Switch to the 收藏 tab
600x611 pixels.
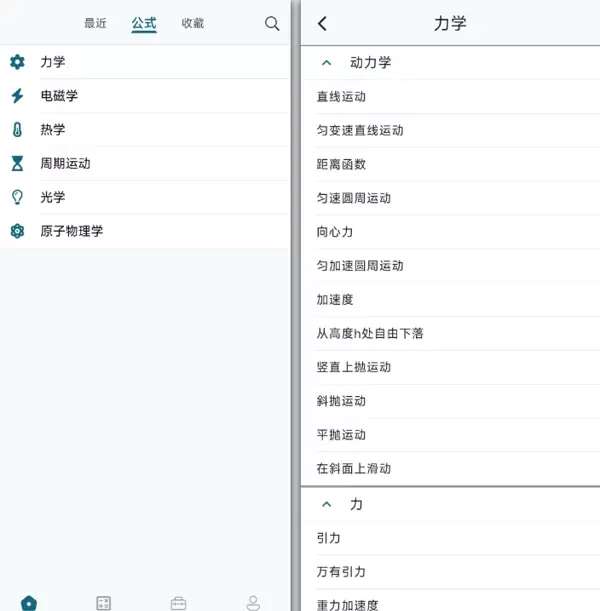(x=193, y=24)
